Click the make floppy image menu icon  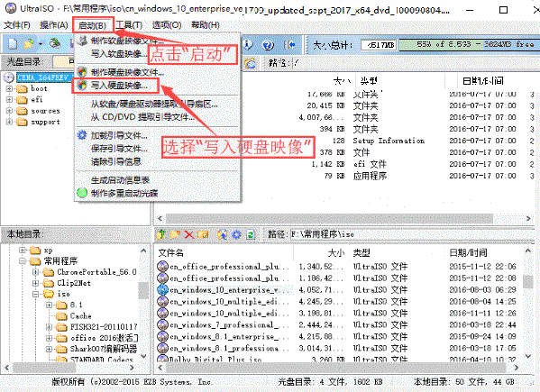click(x=82, y=41)
